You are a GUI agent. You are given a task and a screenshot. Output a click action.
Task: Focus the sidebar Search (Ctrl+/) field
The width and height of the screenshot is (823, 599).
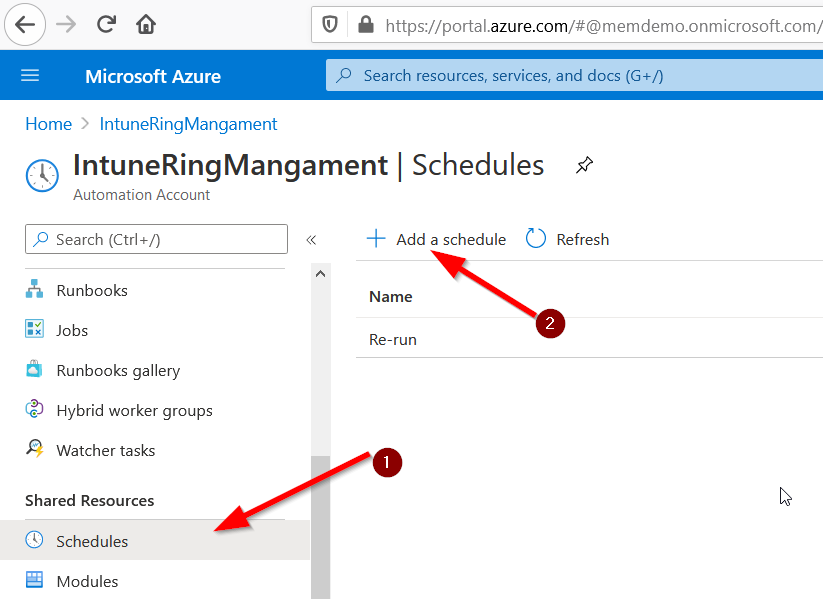pyautogui.click(x=156, y=239)
